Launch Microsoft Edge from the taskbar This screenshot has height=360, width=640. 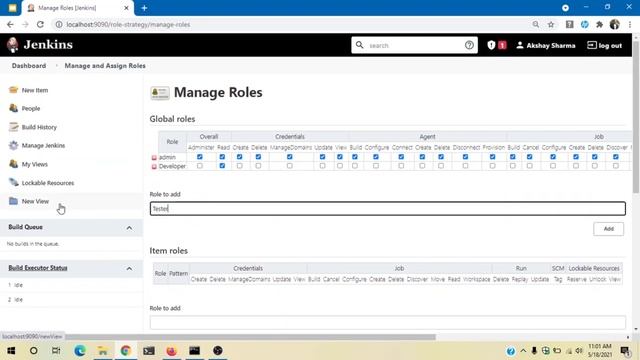80,351
